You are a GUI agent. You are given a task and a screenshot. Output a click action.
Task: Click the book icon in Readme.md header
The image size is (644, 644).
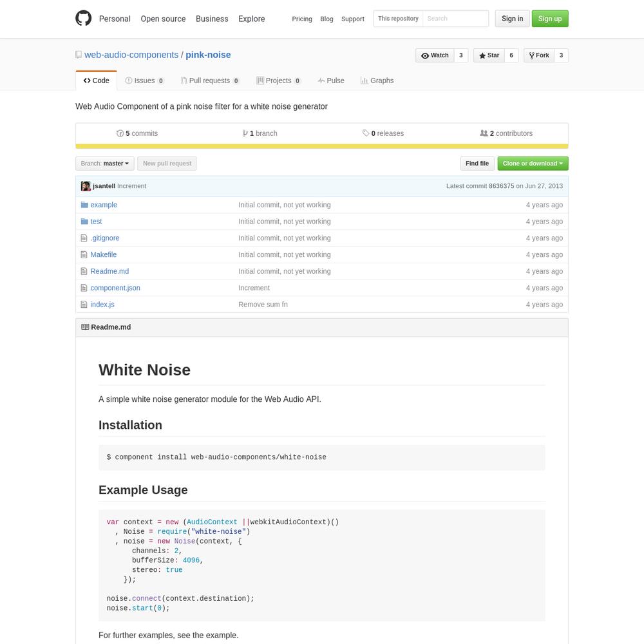(x=85, y=327)
